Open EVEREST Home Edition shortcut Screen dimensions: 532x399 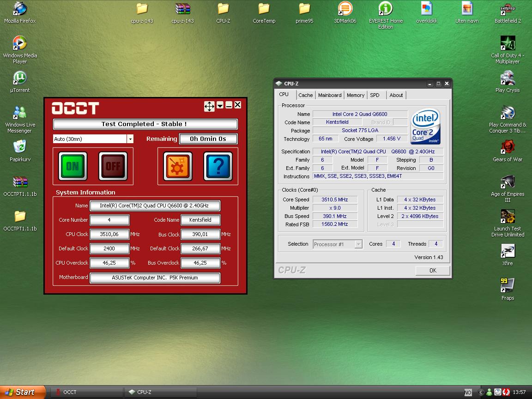coord(386,15)
